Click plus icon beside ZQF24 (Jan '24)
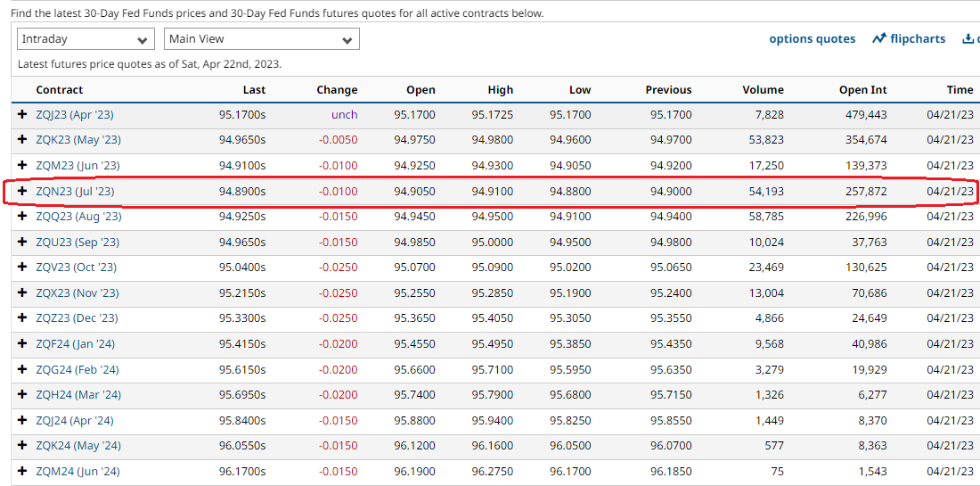The image size is (980, 486). [22, 344]
